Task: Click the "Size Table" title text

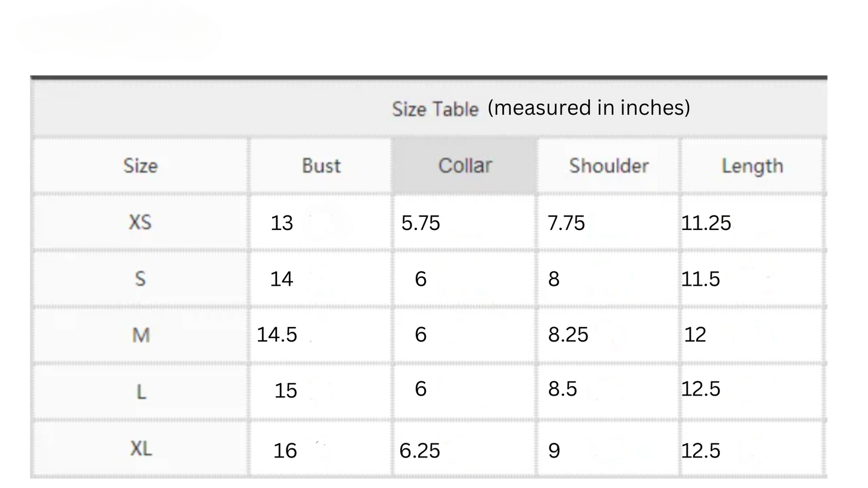Action: point(435,109)
